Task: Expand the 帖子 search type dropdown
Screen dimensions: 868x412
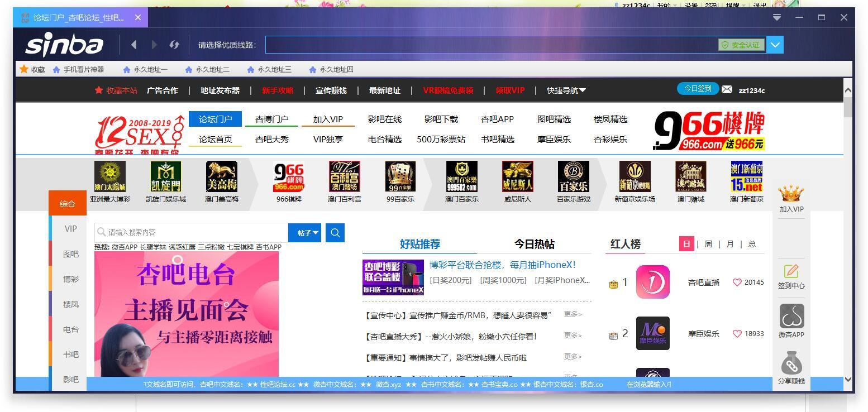Action: 305,233
